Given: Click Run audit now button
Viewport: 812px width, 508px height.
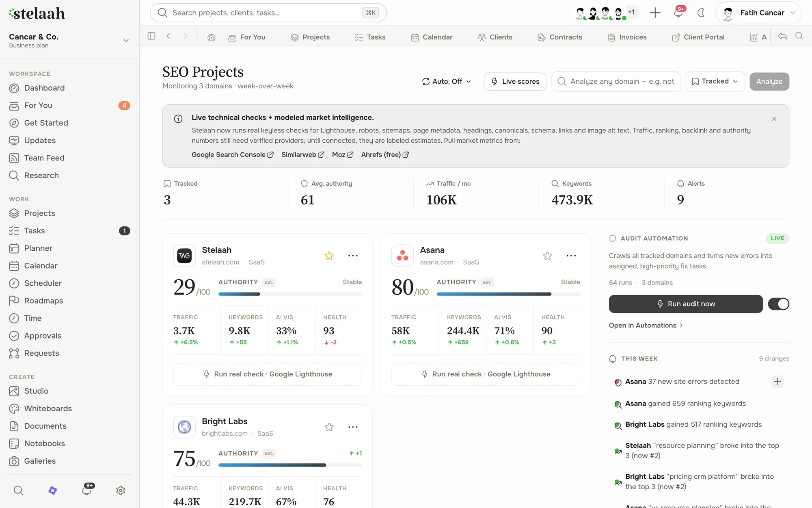Looking at the screenshot, I should pos(686,304).
